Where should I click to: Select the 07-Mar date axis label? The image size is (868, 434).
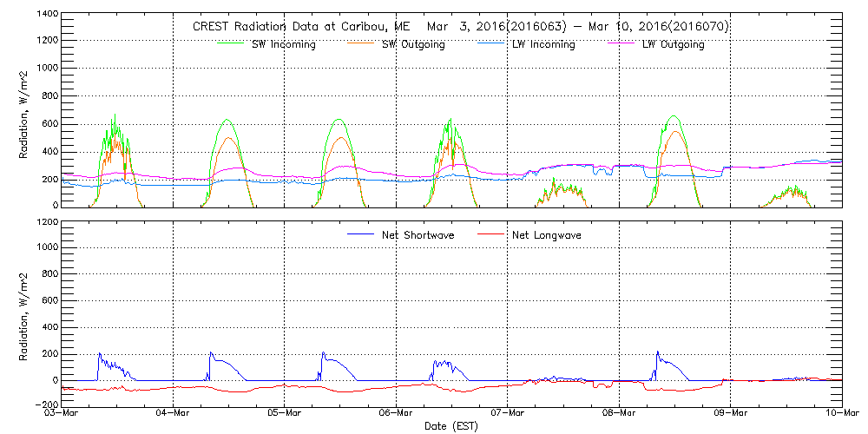[508, 414]
